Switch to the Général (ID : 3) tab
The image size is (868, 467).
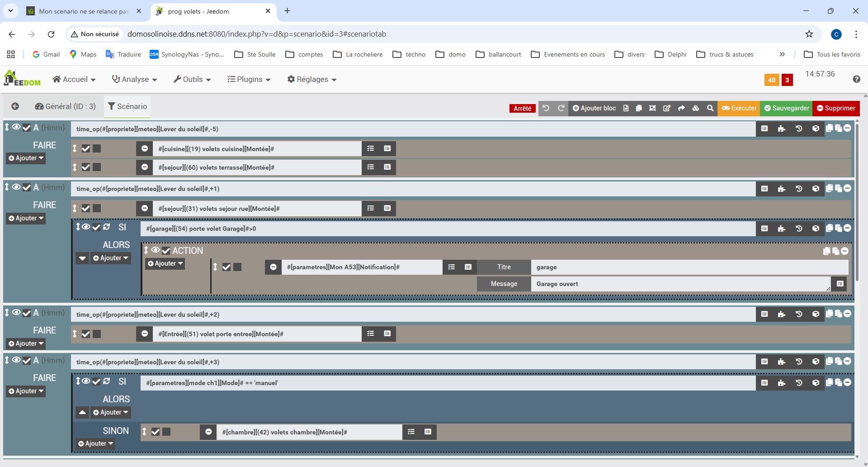tap(66, 106)
